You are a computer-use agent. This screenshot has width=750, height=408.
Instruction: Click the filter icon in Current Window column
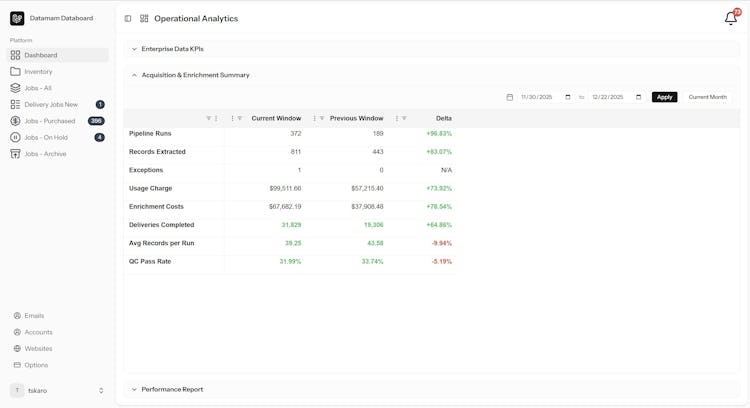[x=240, y=118]
